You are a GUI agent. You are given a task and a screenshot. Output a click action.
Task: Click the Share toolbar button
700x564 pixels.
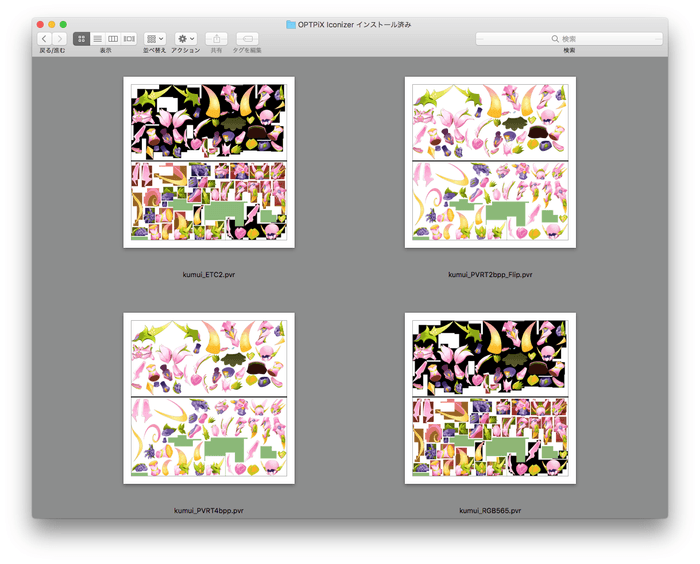coord(217,39)
